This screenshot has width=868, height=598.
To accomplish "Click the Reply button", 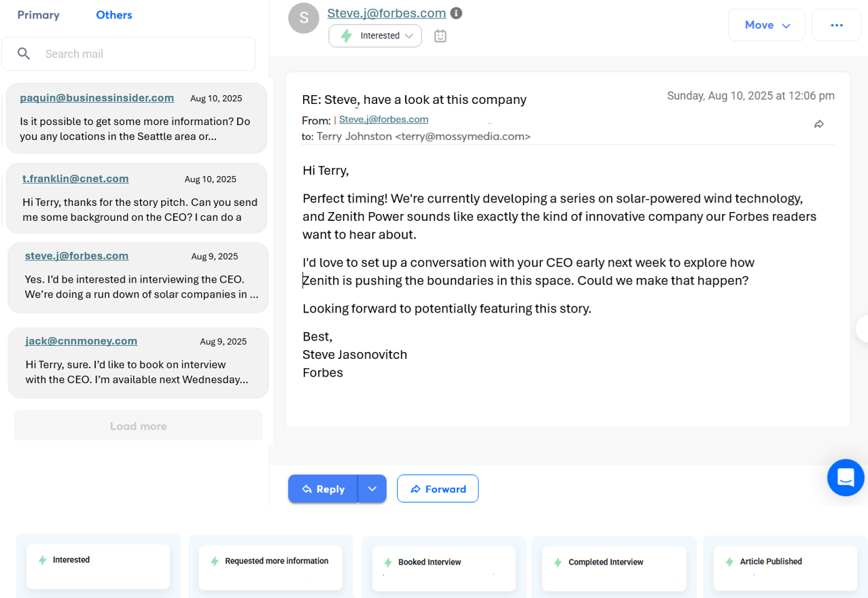I will (x=323, y=489).
